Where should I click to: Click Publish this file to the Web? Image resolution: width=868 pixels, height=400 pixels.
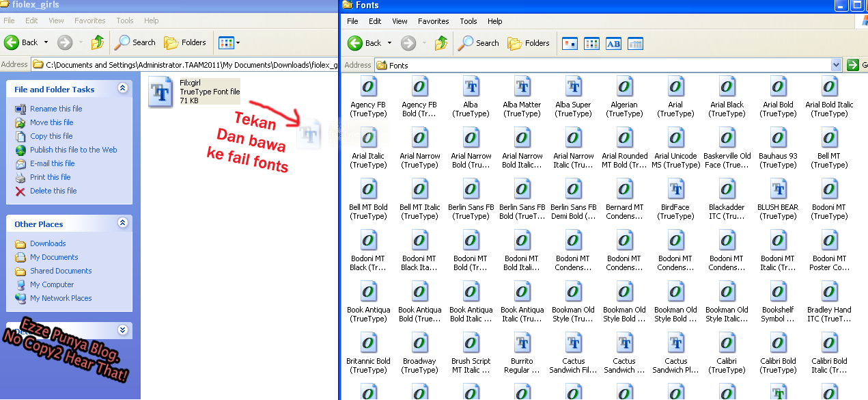point(73,150)
